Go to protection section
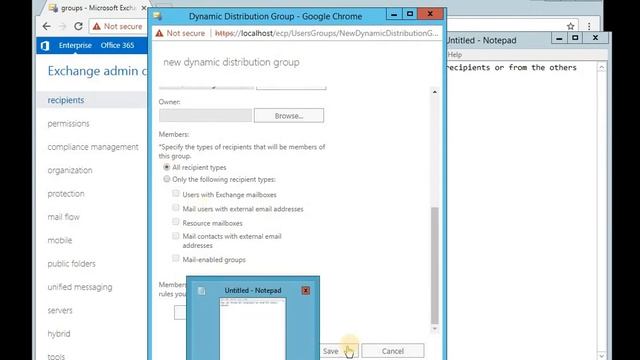This screenshot has height=360, width=640. [x=66, y=193]
